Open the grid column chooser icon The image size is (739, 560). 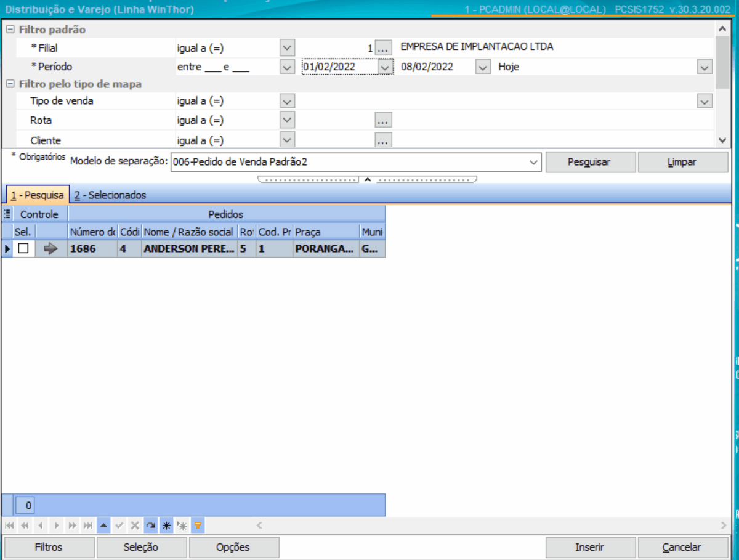pyautogui.click(x=7, y=214)
